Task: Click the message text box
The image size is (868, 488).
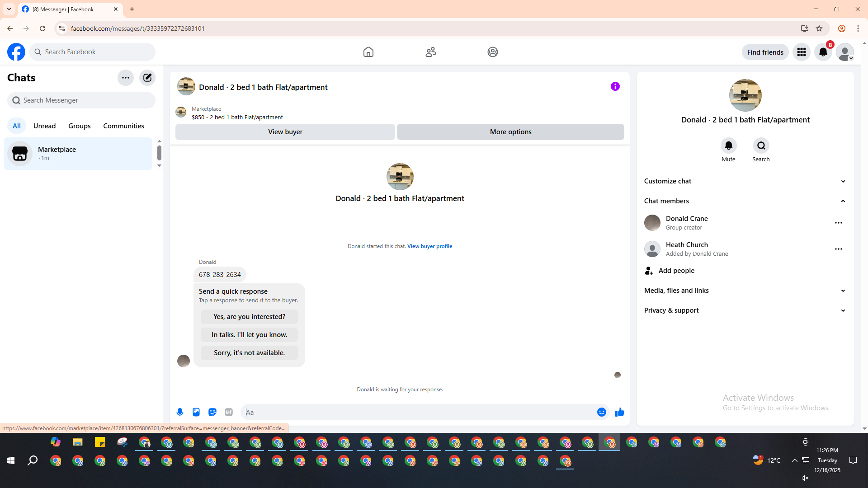Action: point(418,412)
